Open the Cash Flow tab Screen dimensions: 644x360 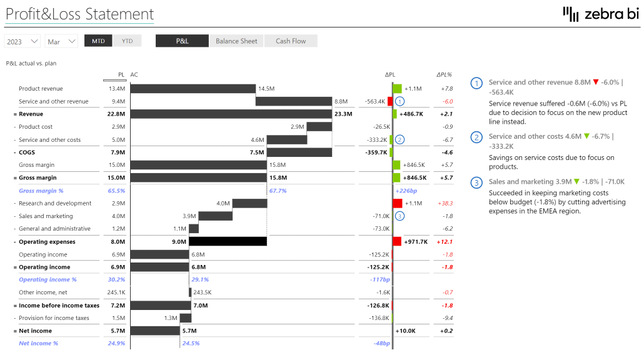[291, 41]
